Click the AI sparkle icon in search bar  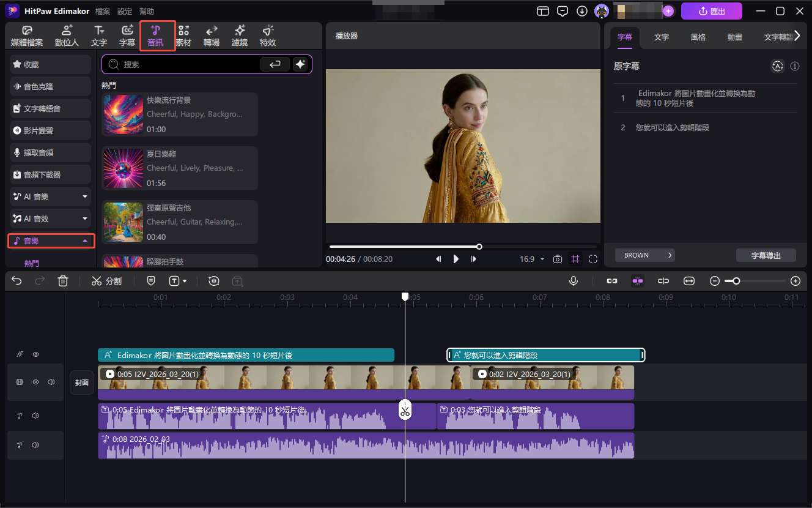click(x=300, y=64)
